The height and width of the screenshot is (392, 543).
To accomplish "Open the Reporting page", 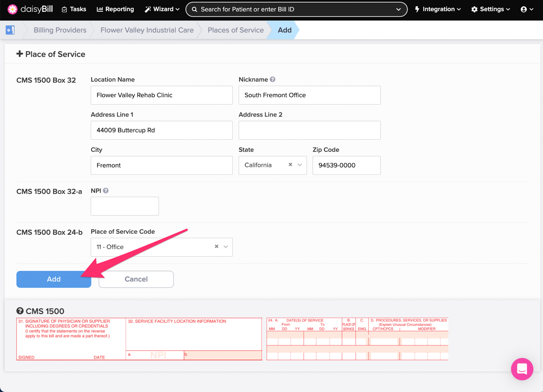I will (115, 9).
